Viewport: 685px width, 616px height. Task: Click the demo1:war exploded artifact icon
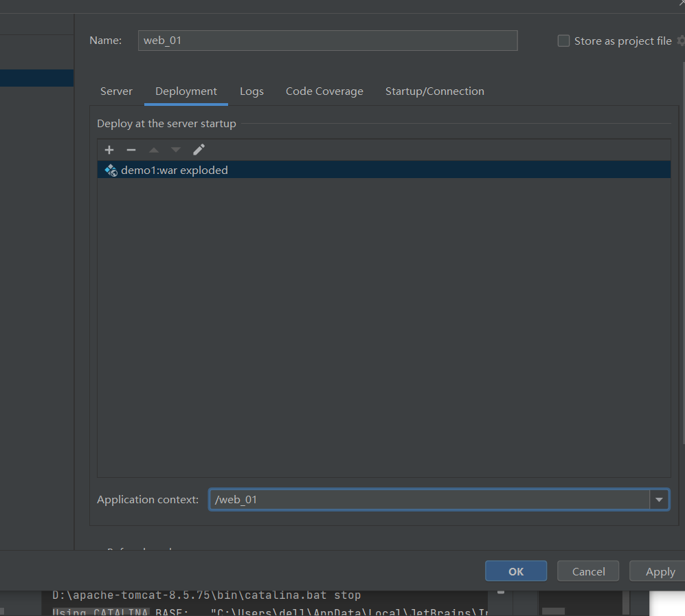[x=111, y=170]
